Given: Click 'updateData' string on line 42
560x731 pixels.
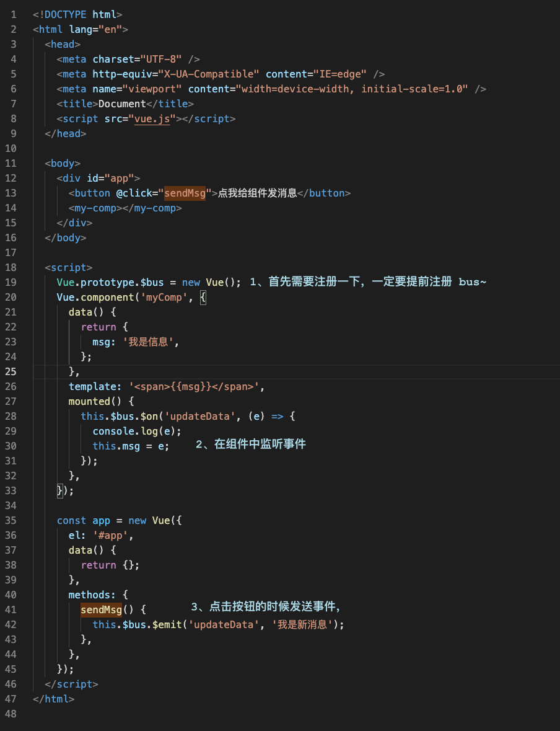Looking at the screenshot, I should (224, 625).
